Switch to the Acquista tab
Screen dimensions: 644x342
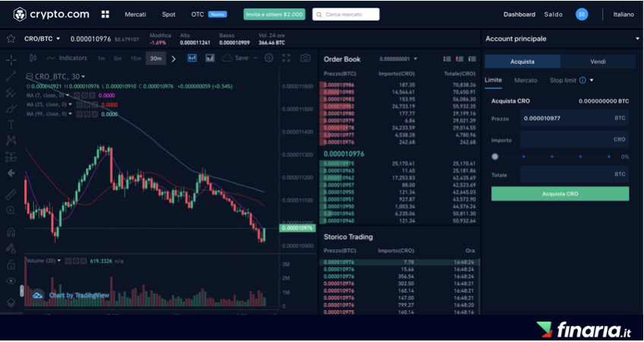[522, 62]
